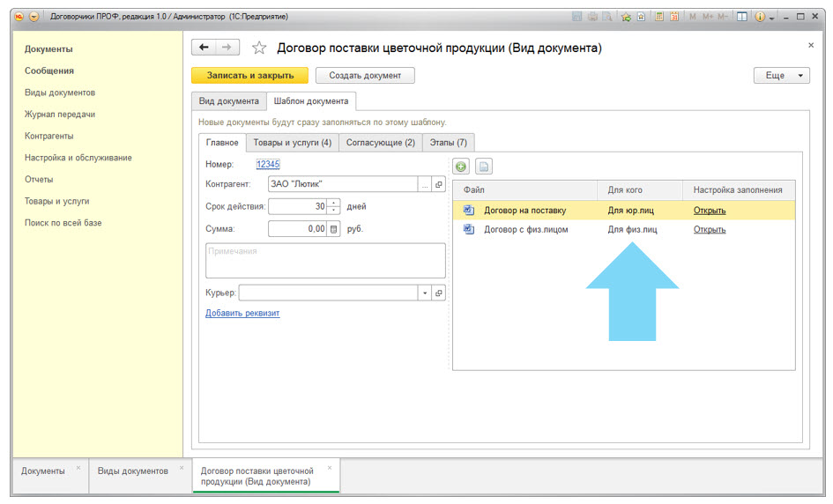Click Открыть link for Договор с физ.лицом
This screenshot has height=504, width=833.
tap(710, 229)
